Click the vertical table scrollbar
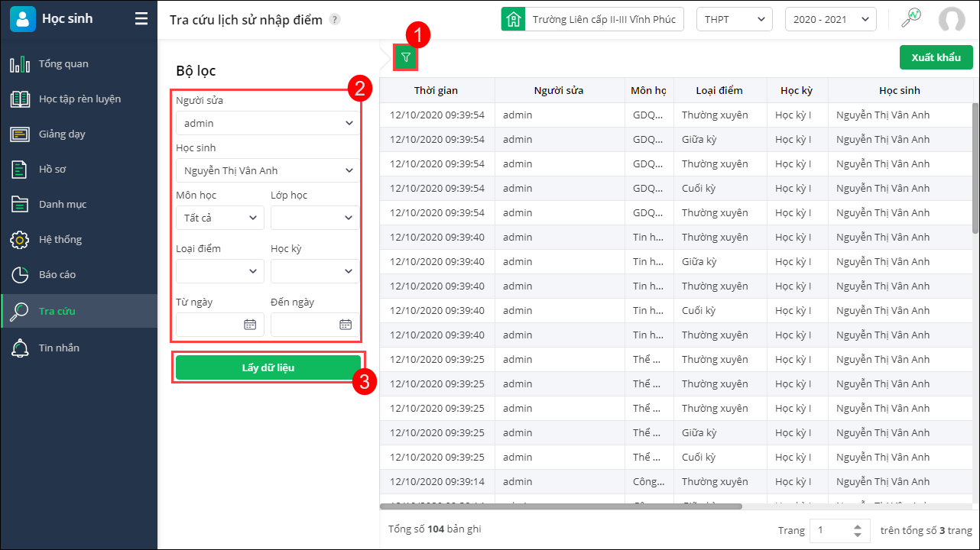 click(x=975, y=168)
